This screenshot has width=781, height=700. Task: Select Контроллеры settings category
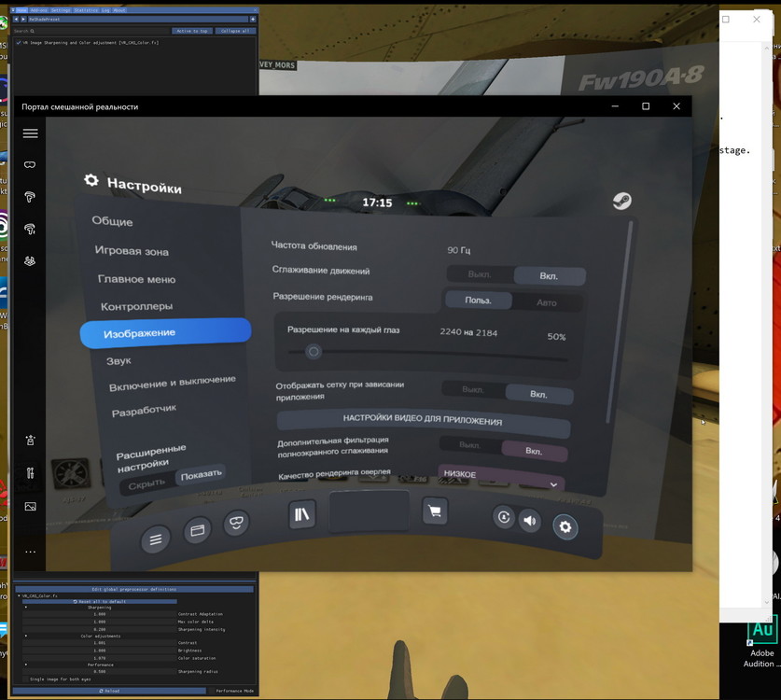tap(137, 306)
